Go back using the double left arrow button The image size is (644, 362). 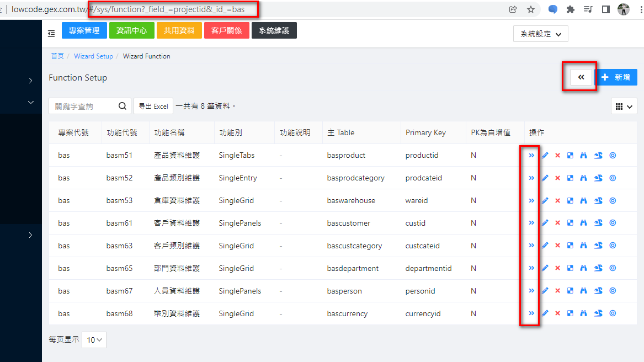tap(581, 77)
